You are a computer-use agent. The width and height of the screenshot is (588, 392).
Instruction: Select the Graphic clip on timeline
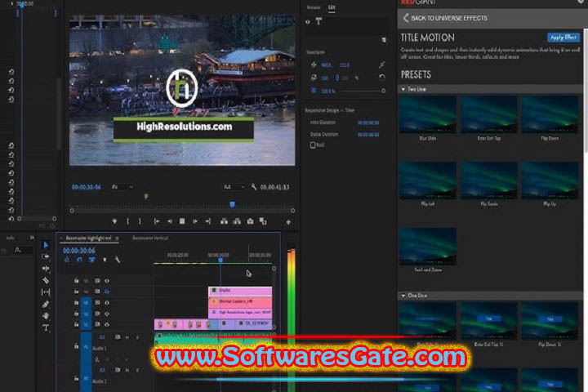[240, 291]
